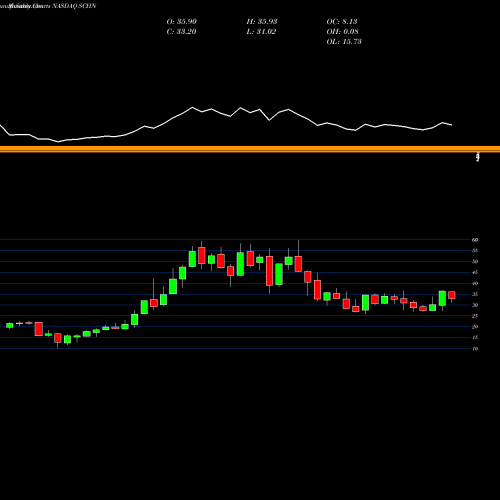Click the 55 price axis label

pyautogui.click(x=475, y=251)
